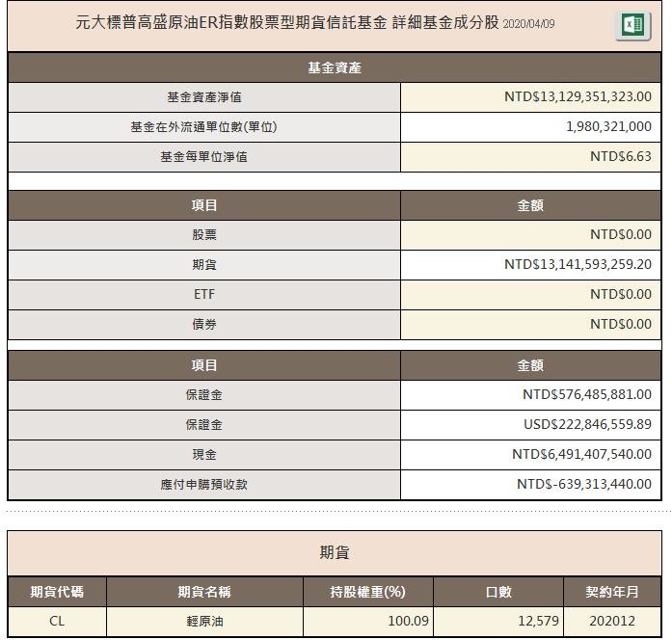Select the value NTD$-639,313,440.00
This screenshot has height=640, width=672.
[584, 484]
